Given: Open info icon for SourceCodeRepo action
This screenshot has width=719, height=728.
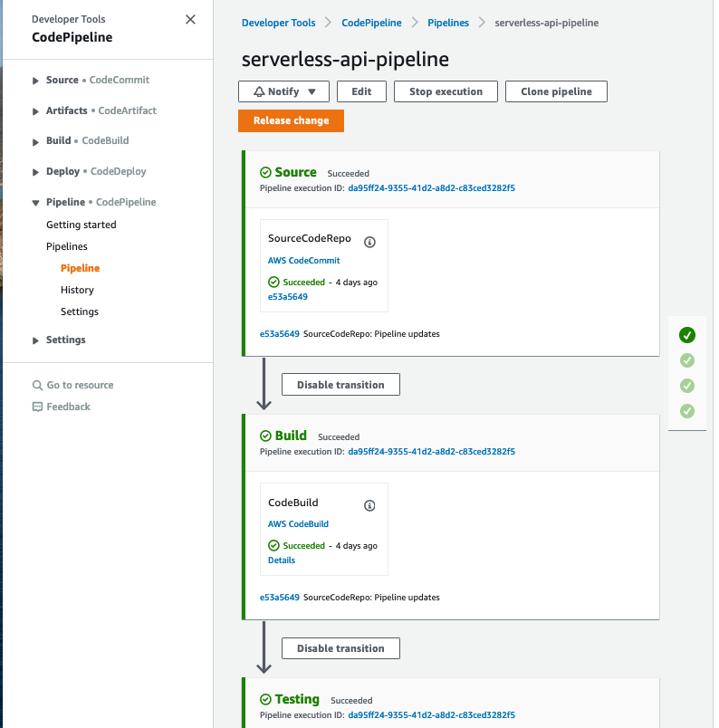Looking at the screenshot, I should pos(369,242).
